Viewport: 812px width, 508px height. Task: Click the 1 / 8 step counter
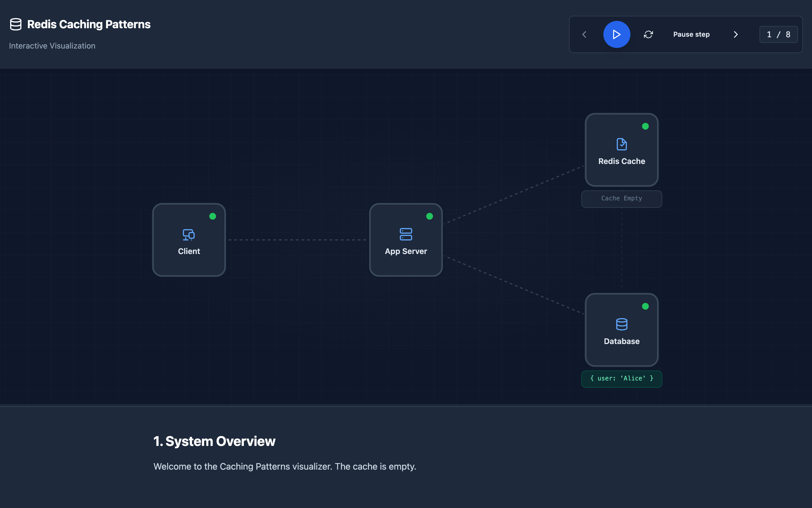point(778,34)
